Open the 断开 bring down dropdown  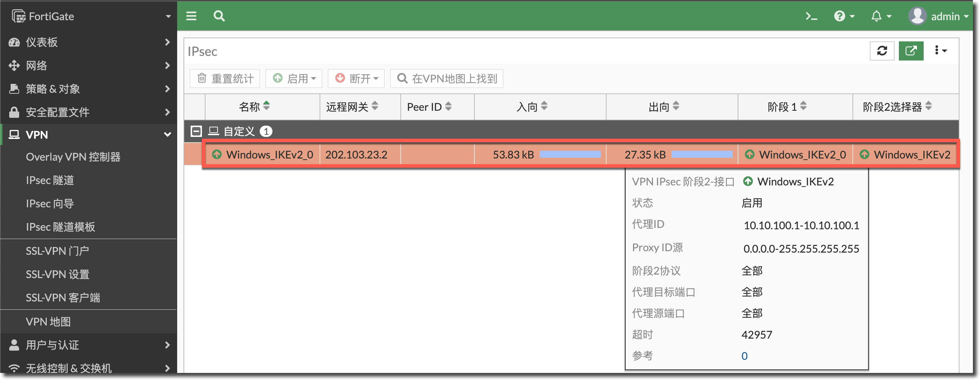[356, 79]
